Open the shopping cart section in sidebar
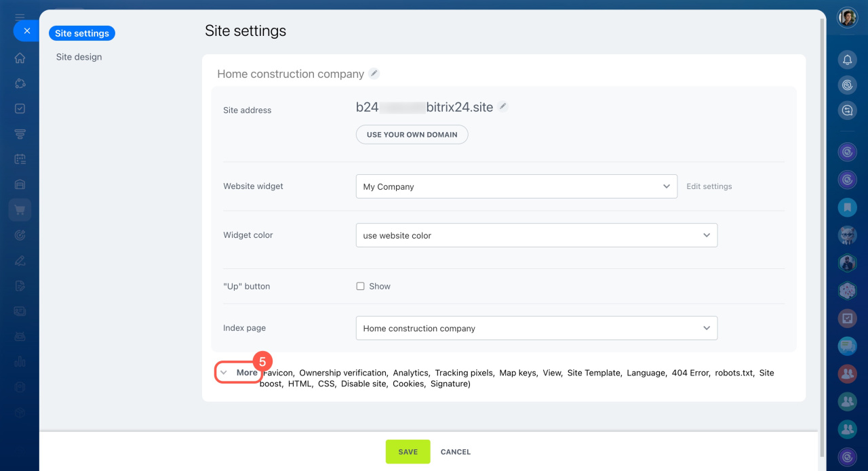Screen dimensions: 868x471 (20, 210)
